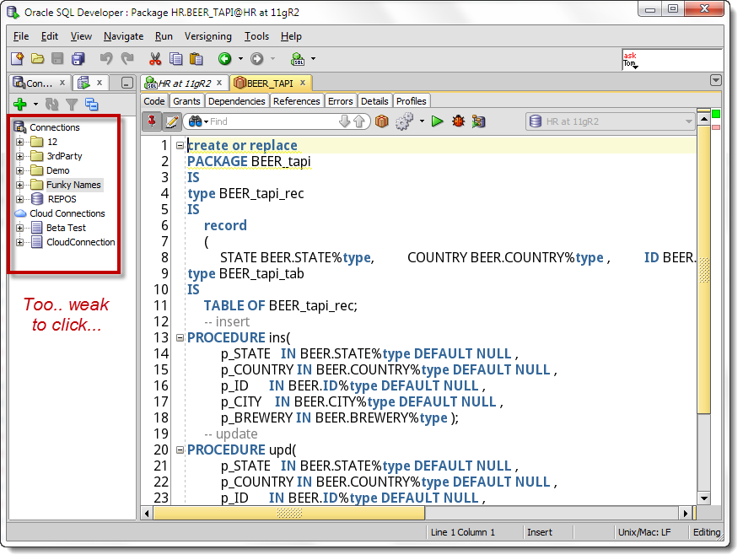Click the Redo arrow icon
The width and height of the screenshot is (743, 560).
coord(127,59)
